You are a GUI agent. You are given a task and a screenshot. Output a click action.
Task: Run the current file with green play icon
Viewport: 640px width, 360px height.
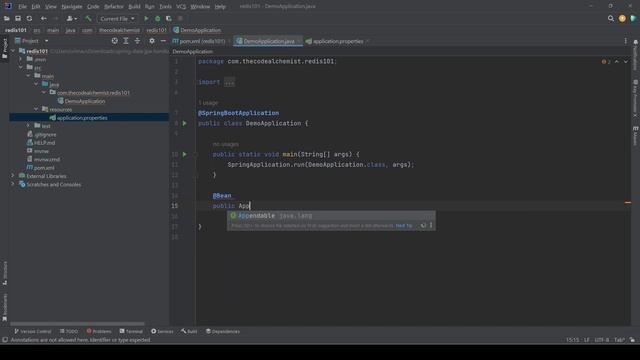click(146, 18)
